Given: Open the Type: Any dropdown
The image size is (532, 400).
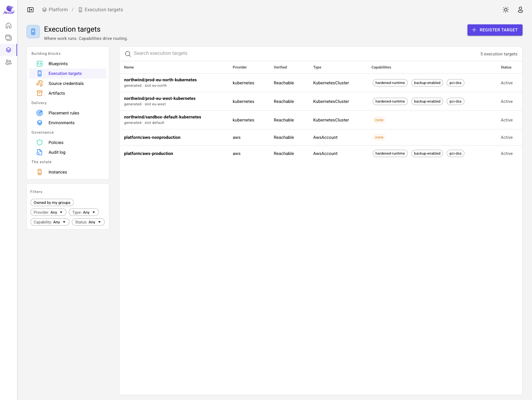Looking at the screenshot, I should point(84,212).
